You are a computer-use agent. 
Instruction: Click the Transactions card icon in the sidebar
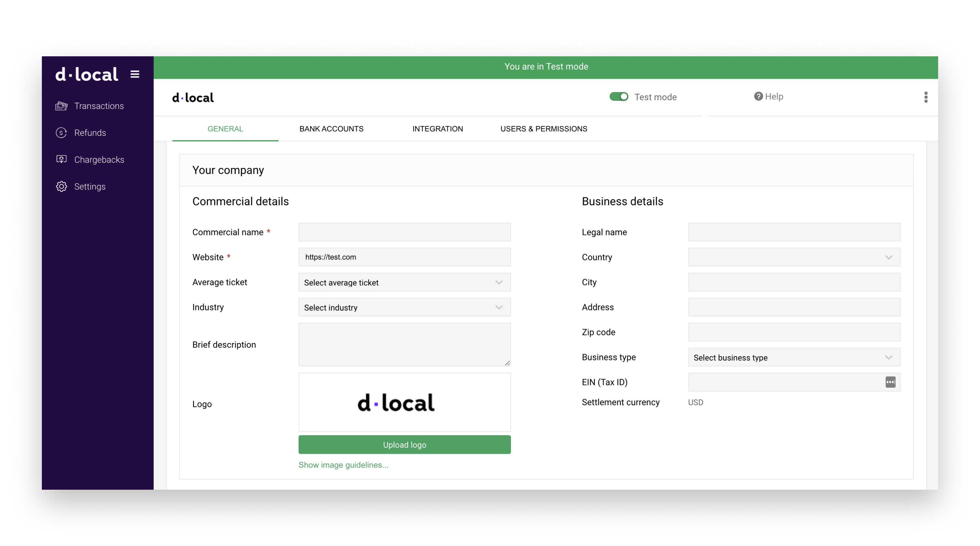(x=61, y=106)
